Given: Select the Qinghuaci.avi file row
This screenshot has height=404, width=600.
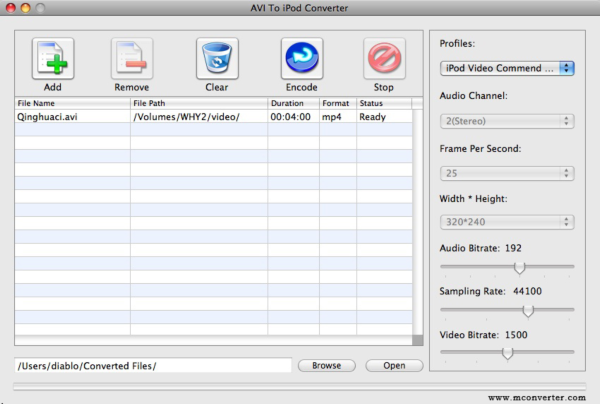Looking at the screenshot, I should [x=214, y=117].
